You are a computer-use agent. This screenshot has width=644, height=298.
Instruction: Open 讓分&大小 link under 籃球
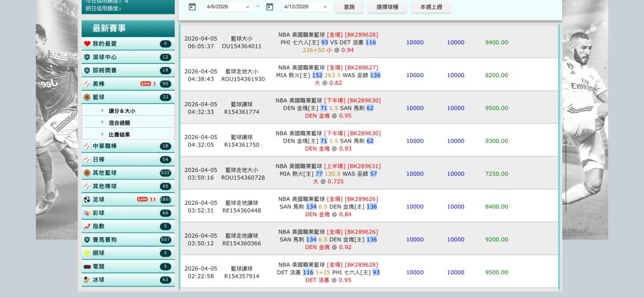122,111
